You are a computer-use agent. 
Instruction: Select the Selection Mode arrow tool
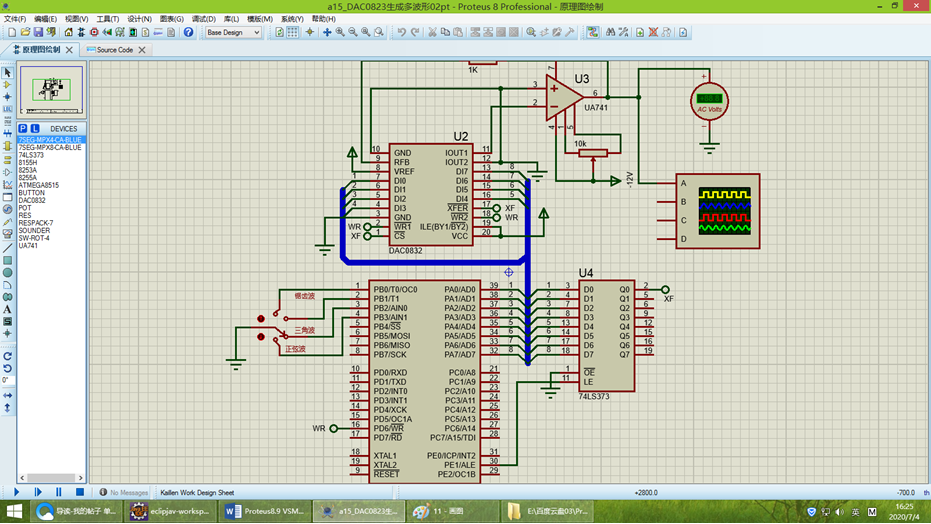[7, 72]
